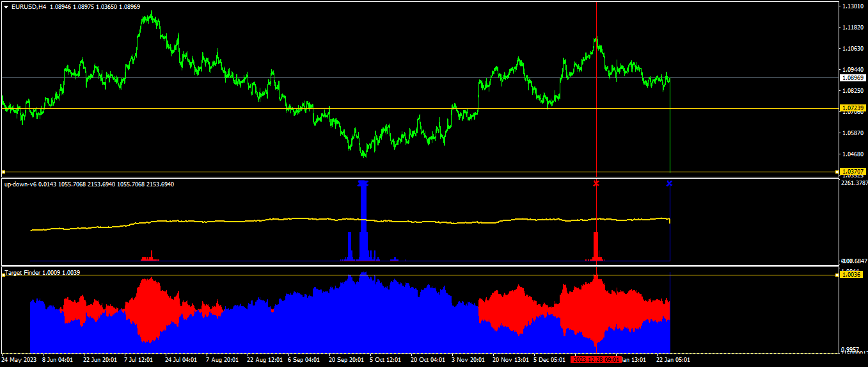Viewport: 868px width, 367px height.
Task: Click the 24 May 2023 time axis label
Action: click(x=20, y=359)
